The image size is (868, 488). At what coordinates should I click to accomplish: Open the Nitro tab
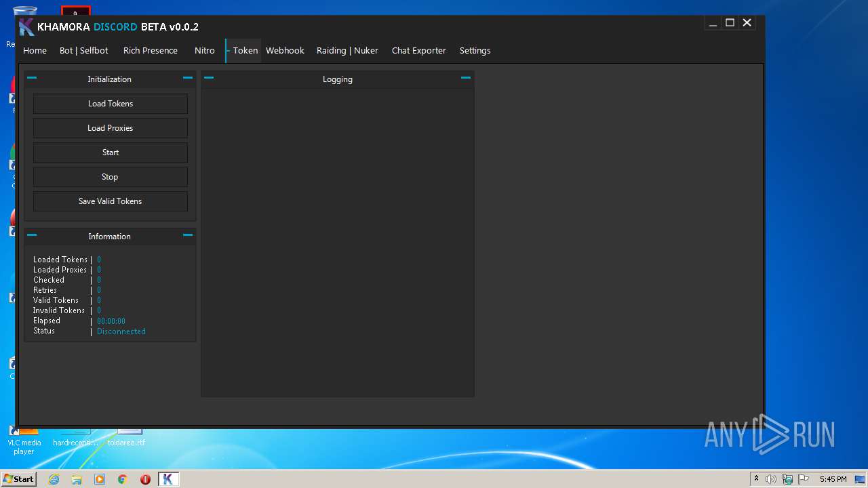(205, 51)
